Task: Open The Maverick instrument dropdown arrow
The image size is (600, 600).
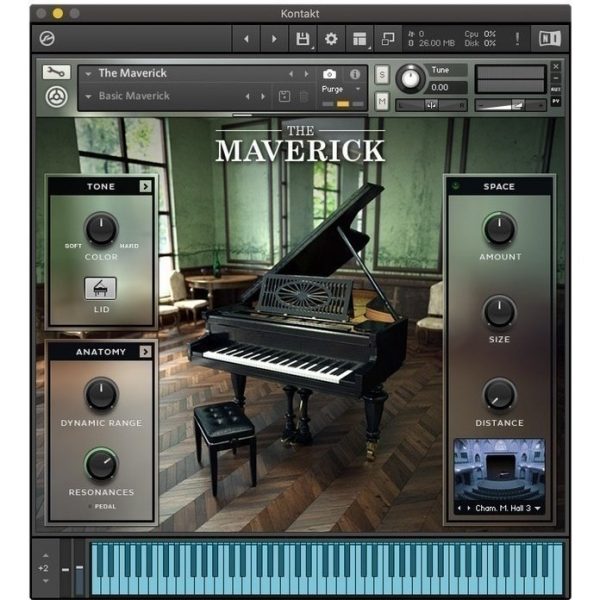Action: click(88, 73)
